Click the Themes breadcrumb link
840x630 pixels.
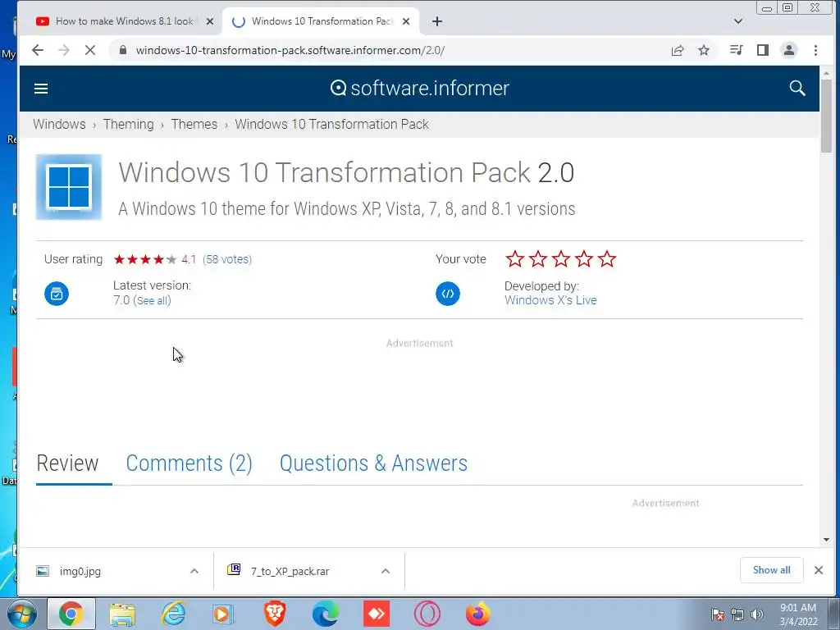(194, 125)
